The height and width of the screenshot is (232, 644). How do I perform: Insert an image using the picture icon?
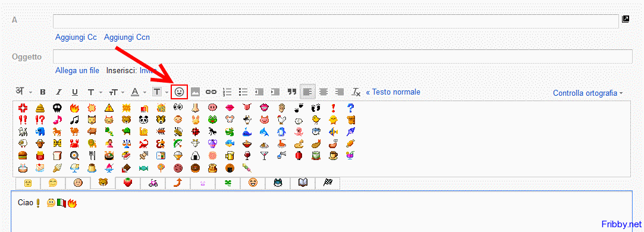click(x=195, y=92)
